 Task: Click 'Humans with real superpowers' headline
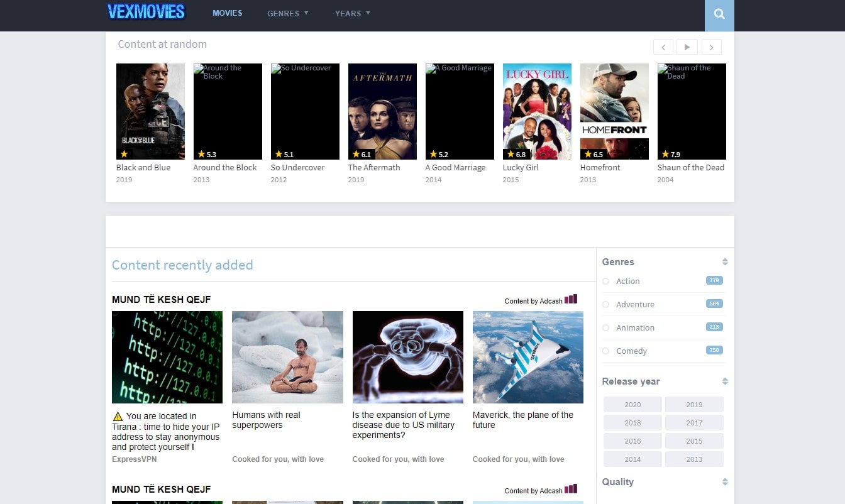pyautogui.click(x=267, y=420)
